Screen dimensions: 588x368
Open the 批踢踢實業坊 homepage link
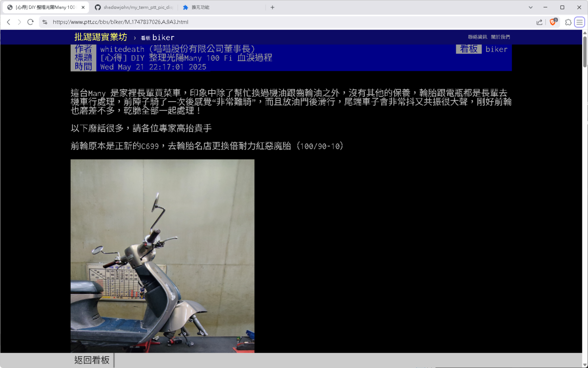(x=100, y=37)
